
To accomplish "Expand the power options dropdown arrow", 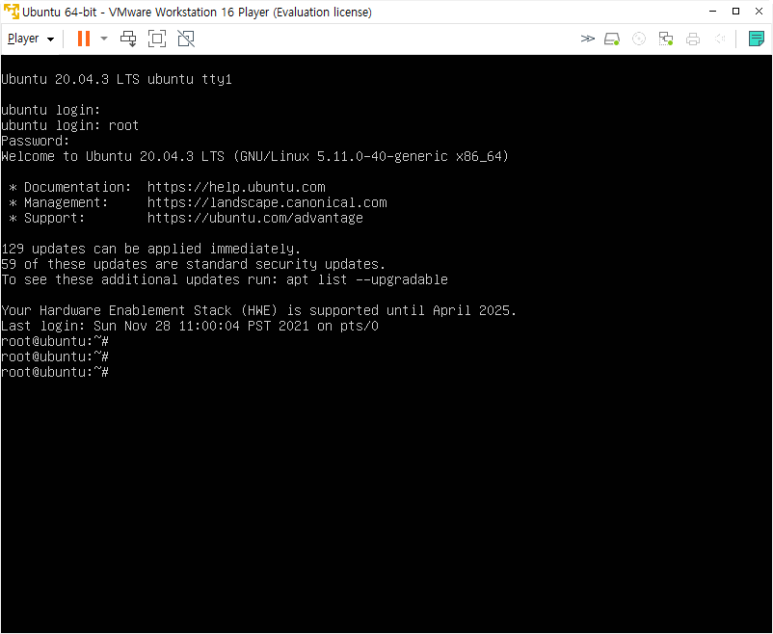I will (x=104, y=38).
